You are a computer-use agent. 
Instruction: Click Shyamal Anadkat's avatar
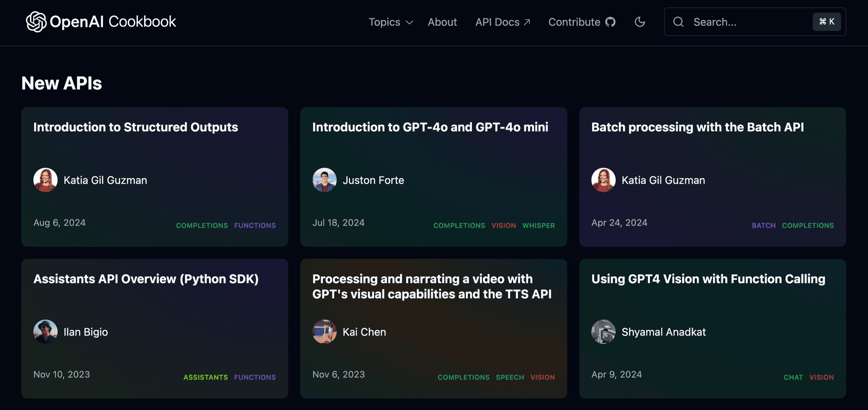tap(604, 332)
